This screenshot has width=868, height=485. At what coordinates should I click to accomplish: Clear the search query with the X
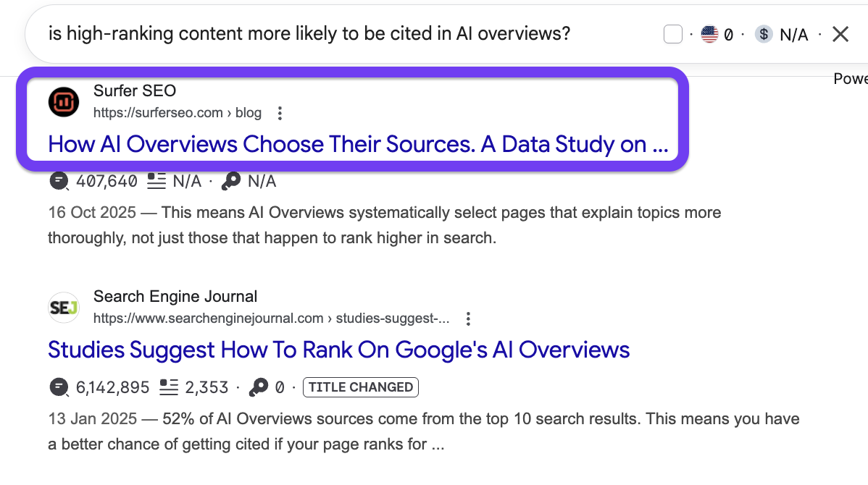(840, 34)
